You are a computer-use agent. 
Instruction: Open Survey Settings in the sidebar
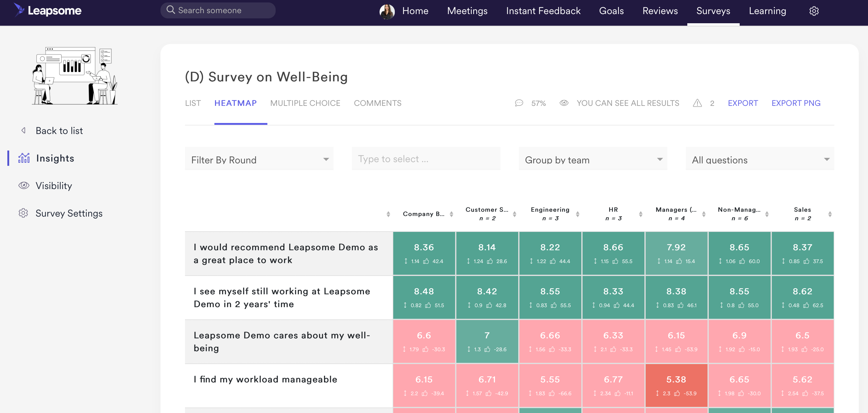click(69, 214)
